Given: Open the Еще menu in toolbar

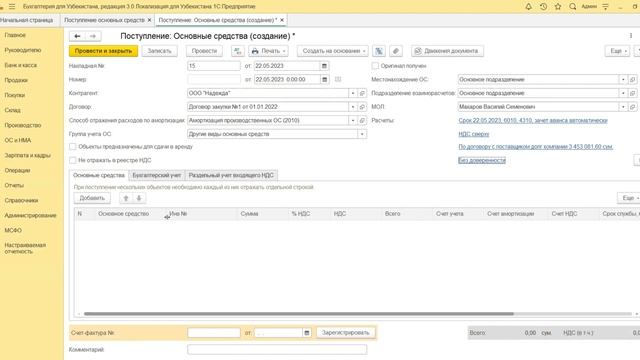Looking at the screenshot, I should [617, 51].
